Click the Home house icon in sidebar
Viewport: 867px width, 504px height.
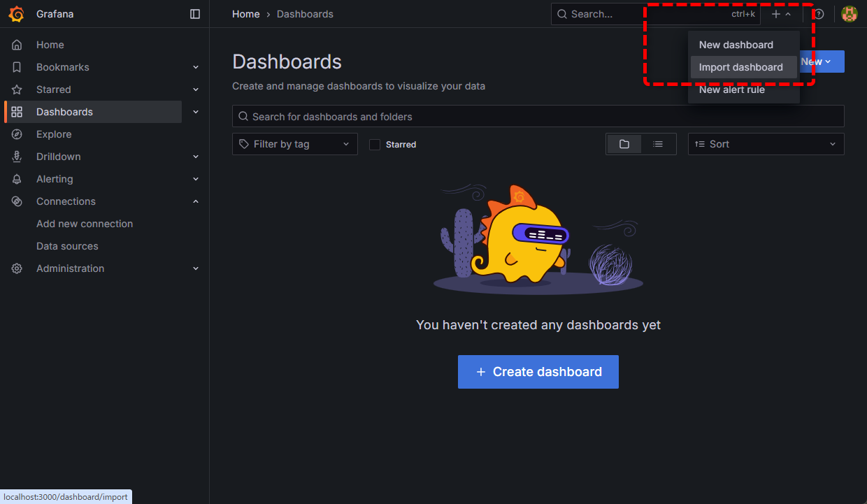[17, 45]
